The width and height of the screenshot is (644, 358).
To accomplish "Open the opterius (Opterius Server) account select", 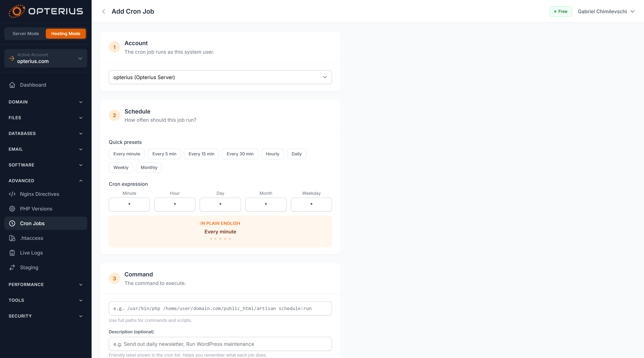I will (x=220, y=77).
